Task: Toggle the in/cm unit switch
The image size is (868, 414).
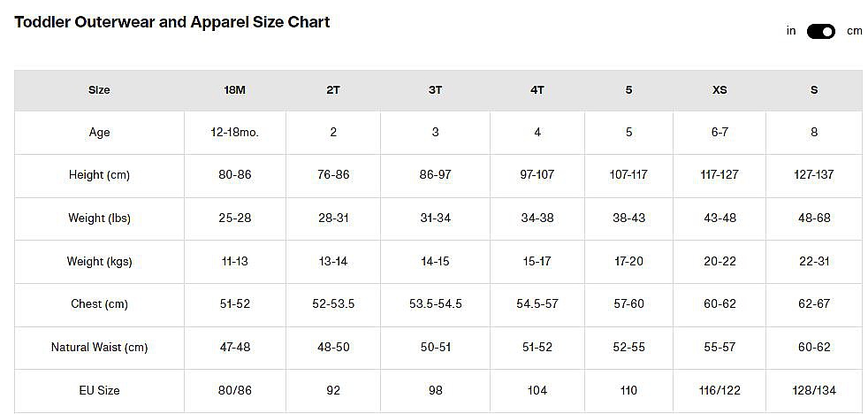Action: [x=820, y=32]
